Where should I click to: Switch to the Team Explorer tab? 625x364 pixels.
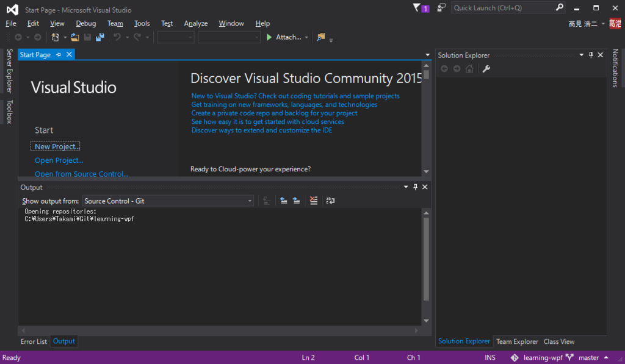tap(517, 341)
